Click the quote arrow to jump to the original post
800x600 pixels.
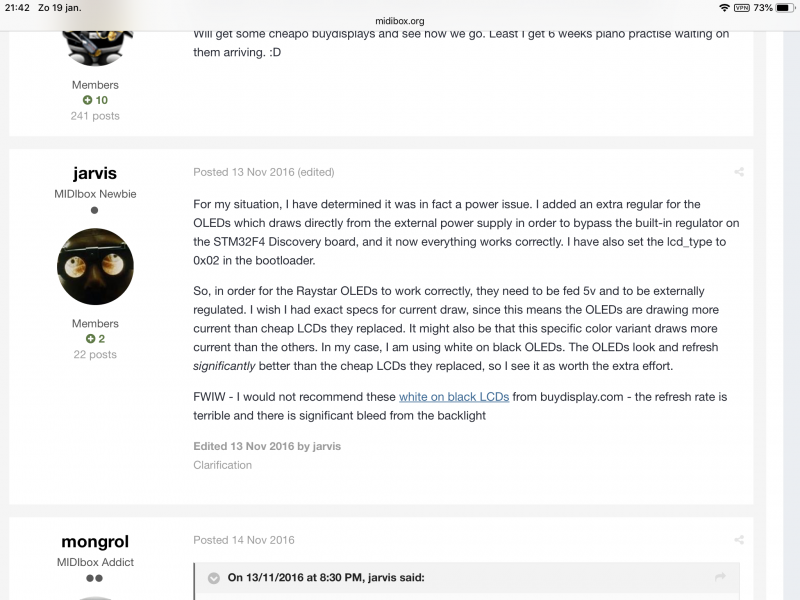[x=720, y=577]
